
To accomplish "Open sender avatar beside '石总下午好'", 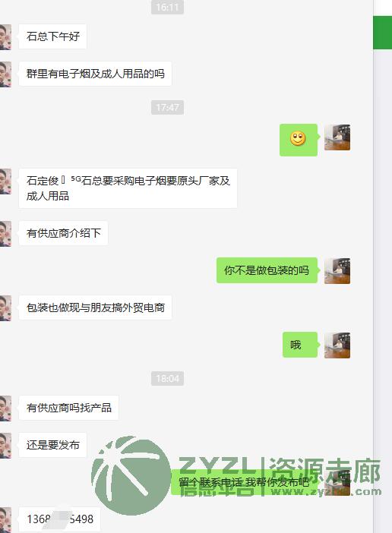I will [5, 36].
